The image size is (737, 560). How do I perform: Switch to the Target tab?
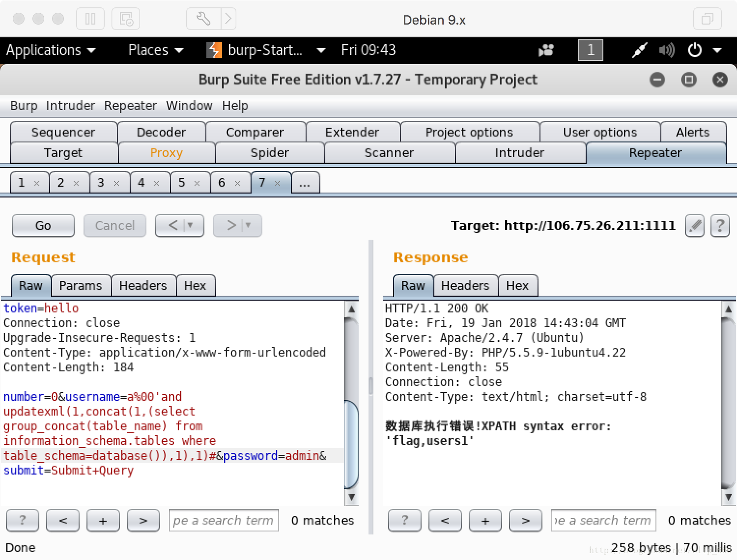pyautogui.click(x=63, y=153)
